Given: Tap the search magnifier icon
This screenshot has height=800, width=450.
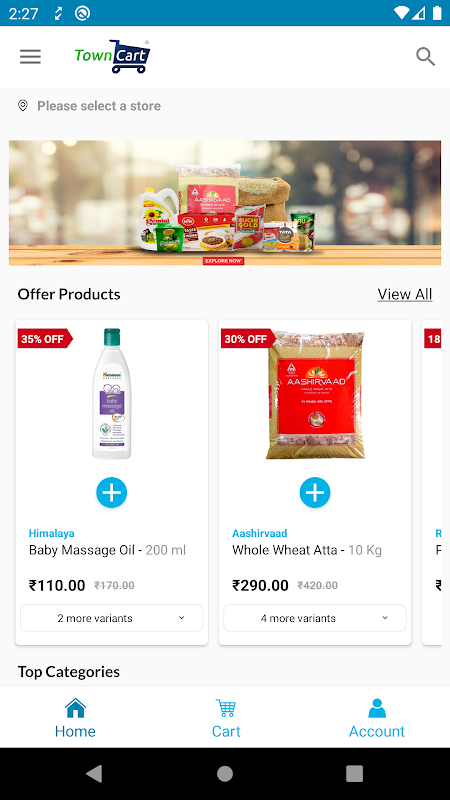Looking at the screenshot, I should coord(425,57).
